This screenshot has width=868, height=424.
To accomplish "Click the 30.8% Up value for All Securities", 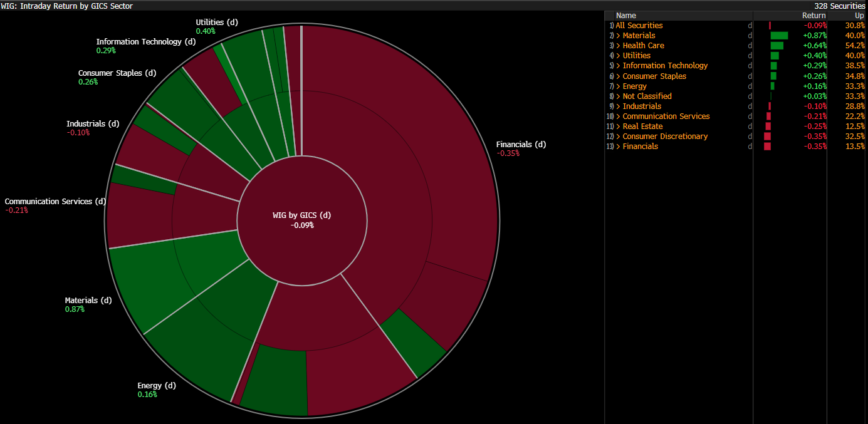I will [855, 26].
